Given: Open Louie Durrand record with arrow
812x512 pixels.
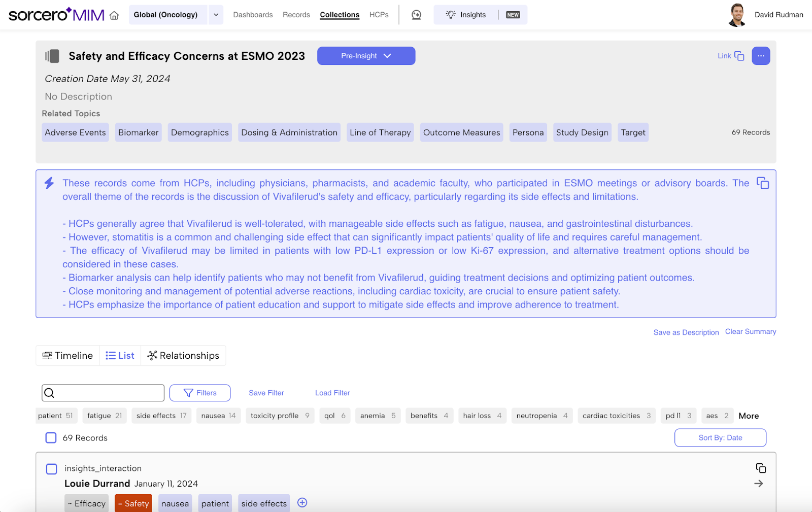Looking at the screenshot, I should tap(759, 484).
